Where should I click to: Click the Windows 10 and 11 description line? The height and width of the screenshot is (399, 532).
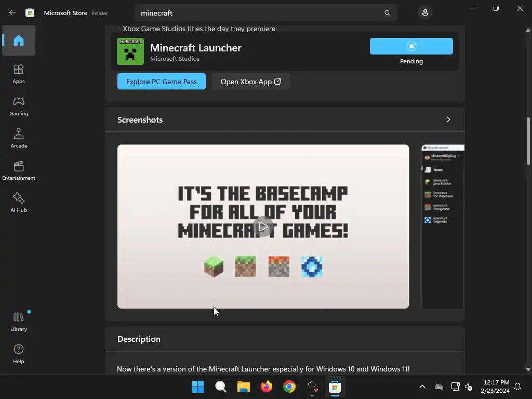click(263, 369)
